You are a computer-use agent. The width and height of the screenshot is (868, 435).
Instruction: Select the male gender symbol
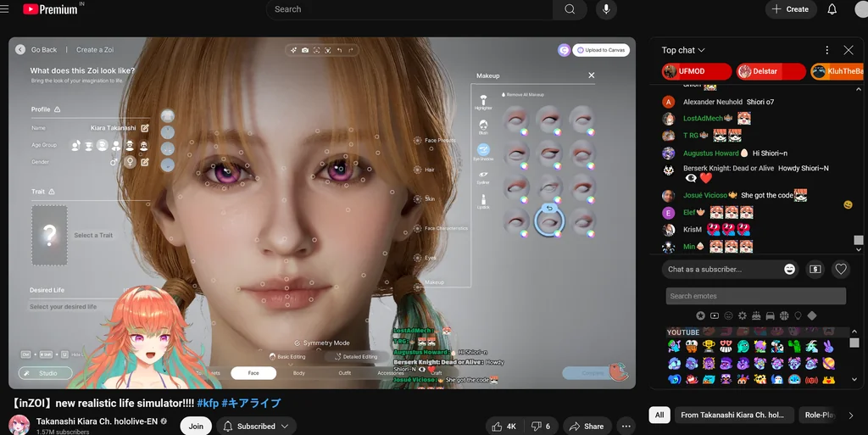coord(114,162)
